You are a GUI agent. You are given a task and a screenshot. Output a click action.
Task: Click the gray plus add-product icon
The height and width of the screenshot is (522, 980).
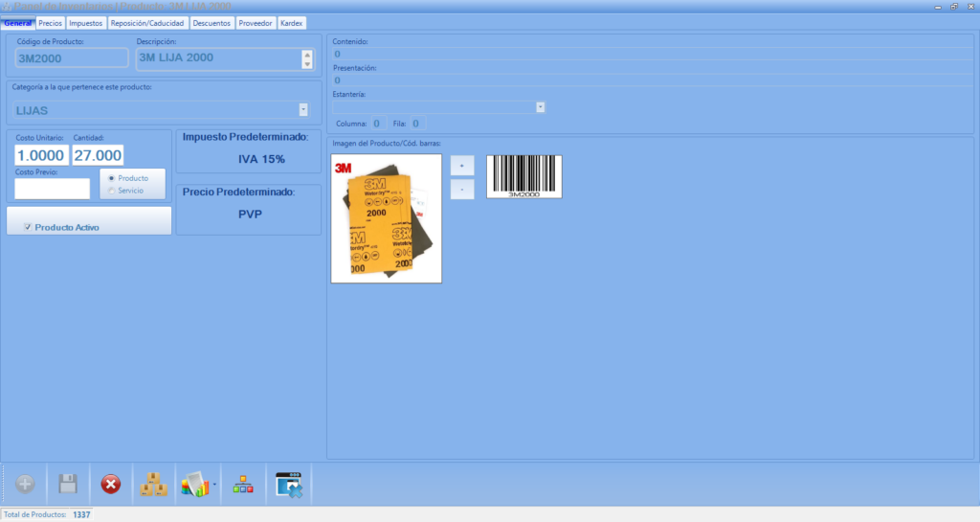(25, 484)
